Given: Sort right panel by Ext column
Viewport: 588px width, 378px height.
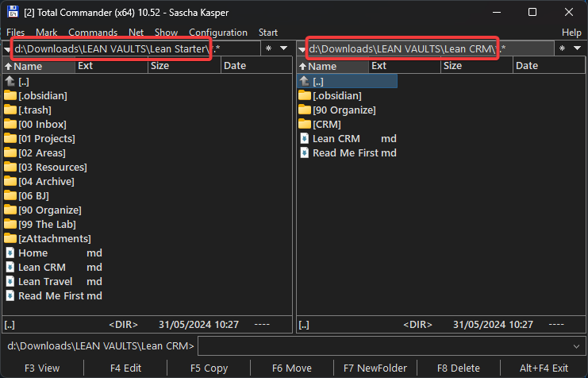Looking at the screenshot, I should tap(405, 66).
